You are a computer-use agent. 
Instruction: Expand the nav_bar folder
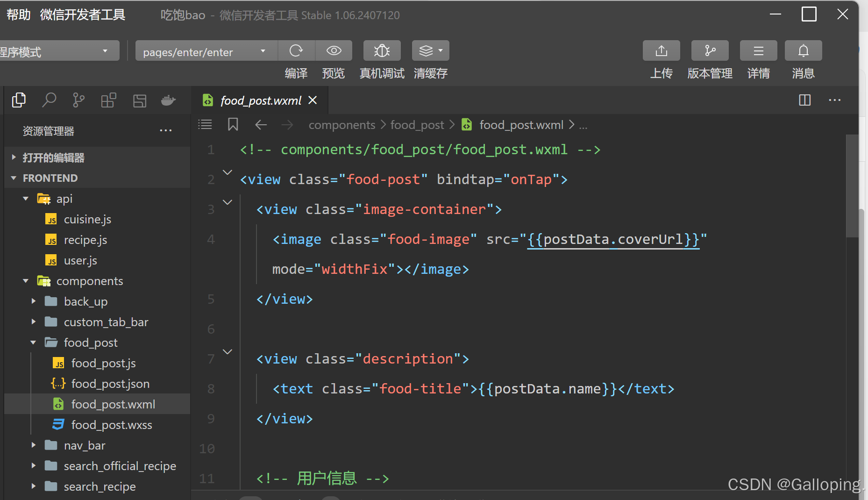click(x=33, y=445)
